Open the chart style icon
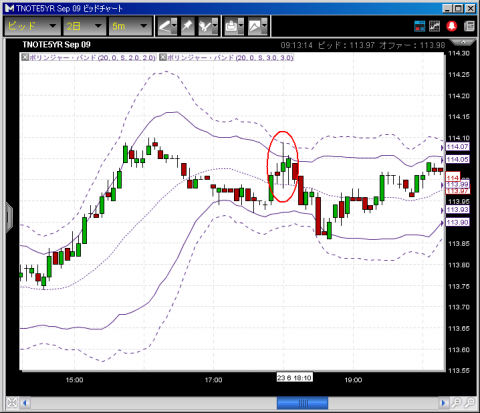Viewport: 480px width, 413px height. 258,26
